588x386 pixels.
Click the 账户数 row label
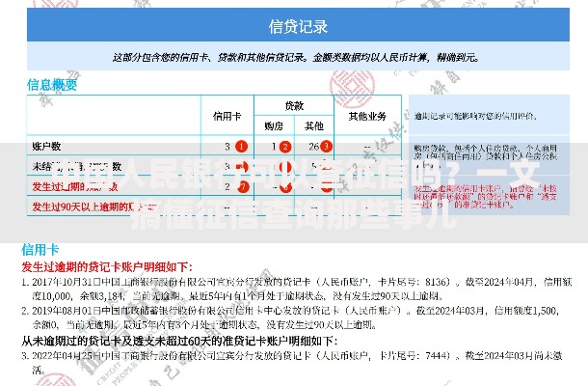[x=46, y=147]
